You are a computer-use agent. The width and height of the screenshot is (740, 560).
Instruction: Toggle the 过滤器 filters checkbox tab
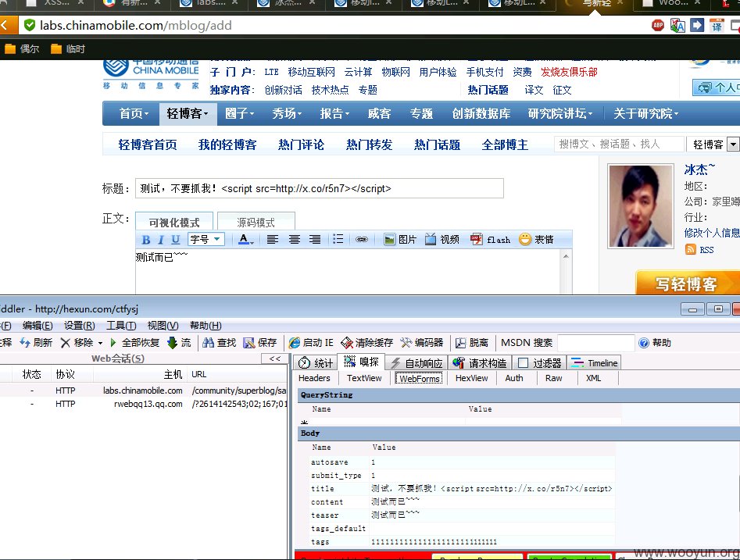(x=539, y=362)
